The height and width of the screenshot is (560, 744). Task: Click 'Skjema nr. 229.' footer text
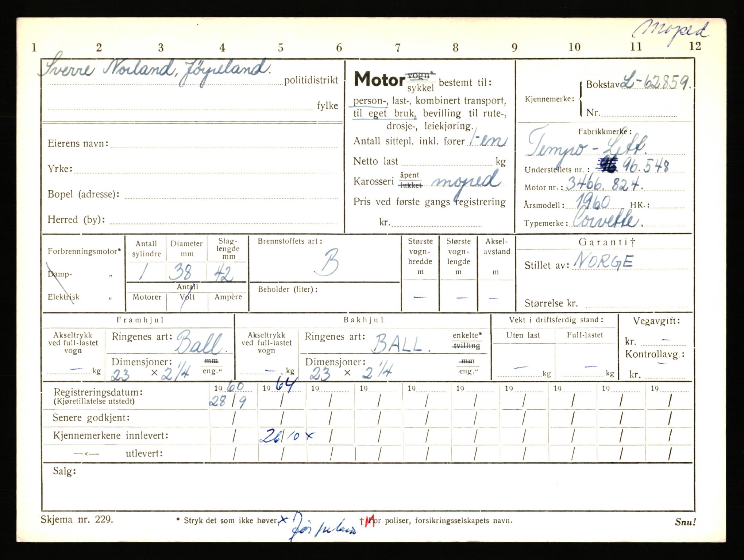(77, 520)
